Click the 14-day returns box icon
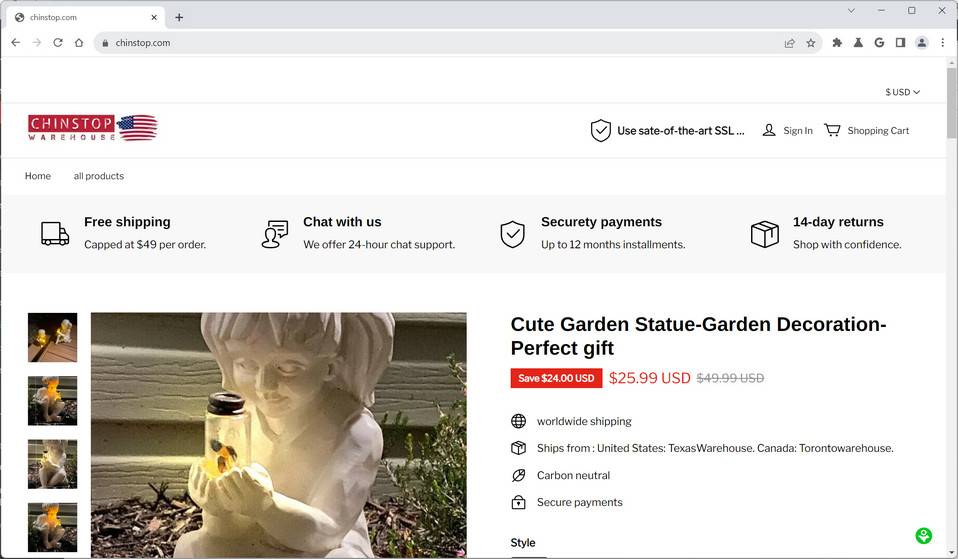The width and height of the screenshot is (958, 559). pos(764,234)
